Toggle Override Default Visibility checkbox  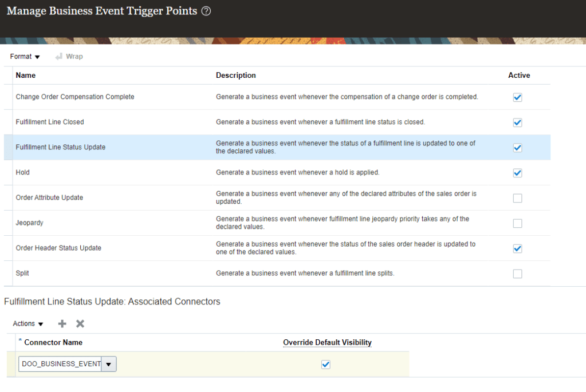326,365
